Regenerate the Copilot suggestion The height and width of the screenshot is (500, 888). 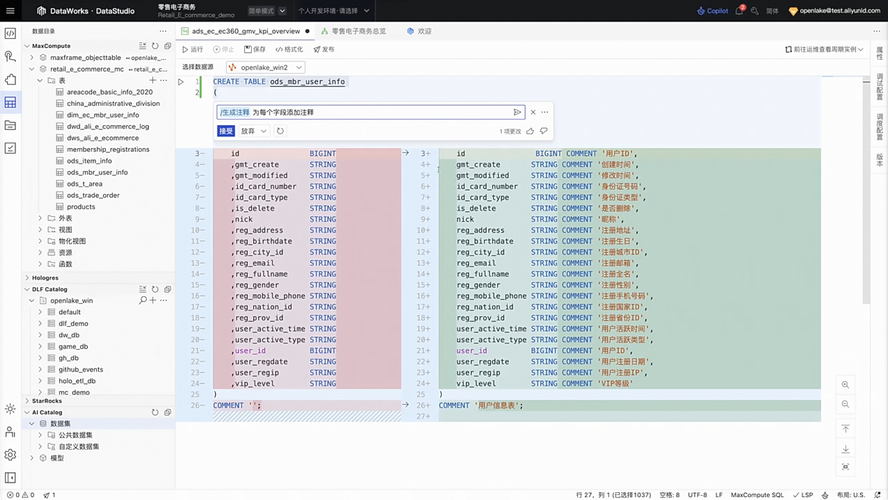(x=280, y=131)
